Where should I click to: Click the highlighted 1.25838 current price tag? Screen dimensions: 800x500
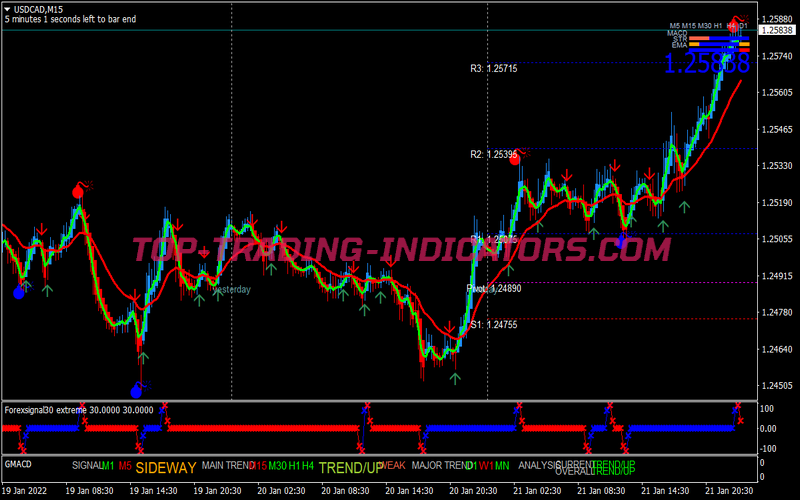[x=776, y=31]
